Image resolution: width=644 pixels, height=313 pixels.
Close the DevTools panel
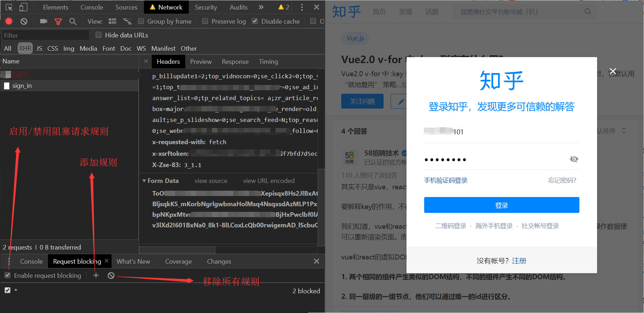(x=317, y=7)
